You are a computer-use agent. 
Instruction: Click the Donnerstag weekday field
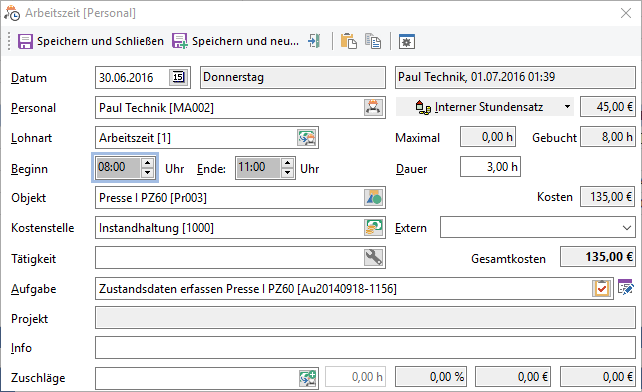(293, 77)
